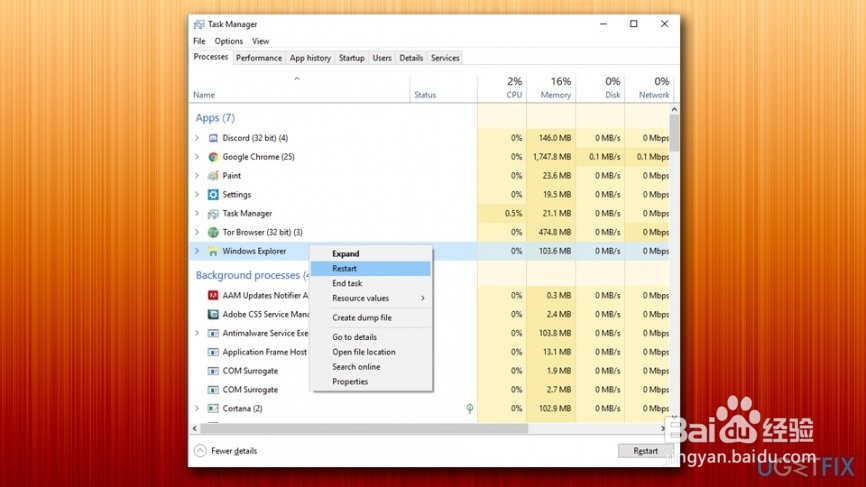Screen dimensions: 866x487
Task: Click the 474.8 MB Tor Browser memory value
Action: pos(555,232)
